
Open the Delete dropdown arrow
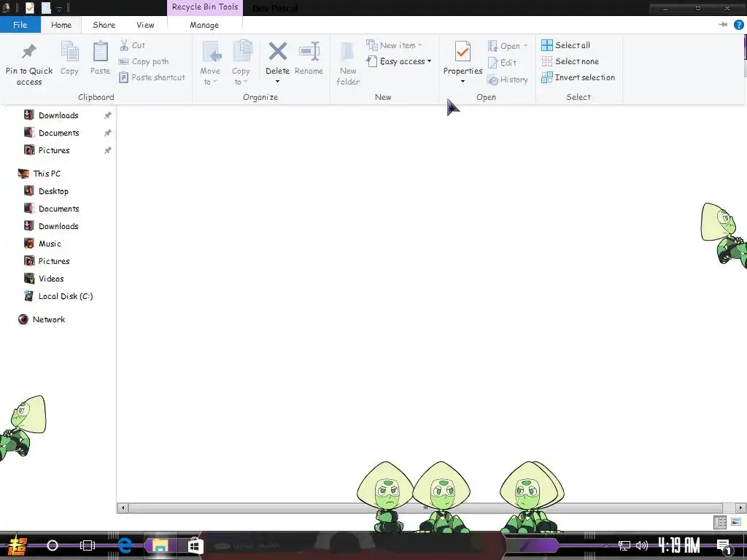point(277,82)
